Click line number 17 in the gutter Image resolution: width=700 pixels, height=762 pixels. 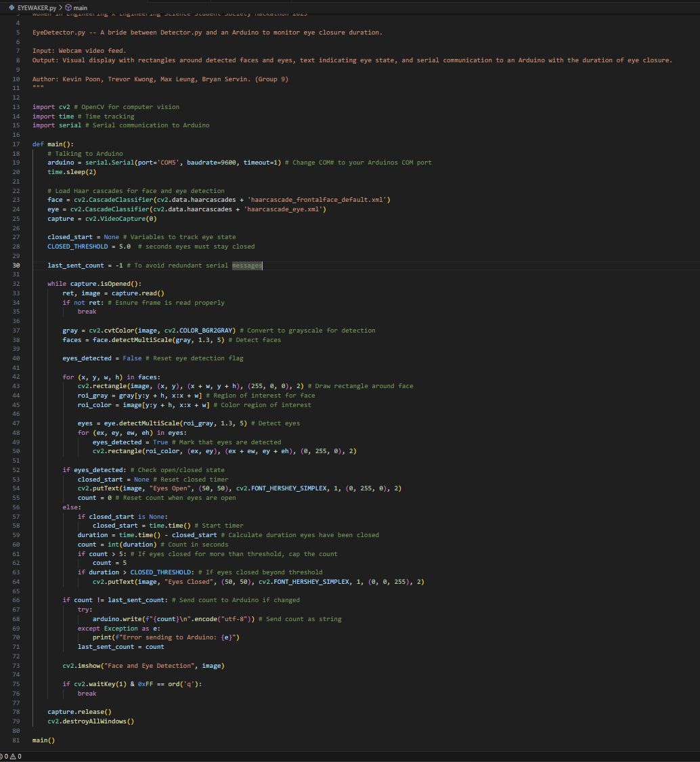(16, 144)
